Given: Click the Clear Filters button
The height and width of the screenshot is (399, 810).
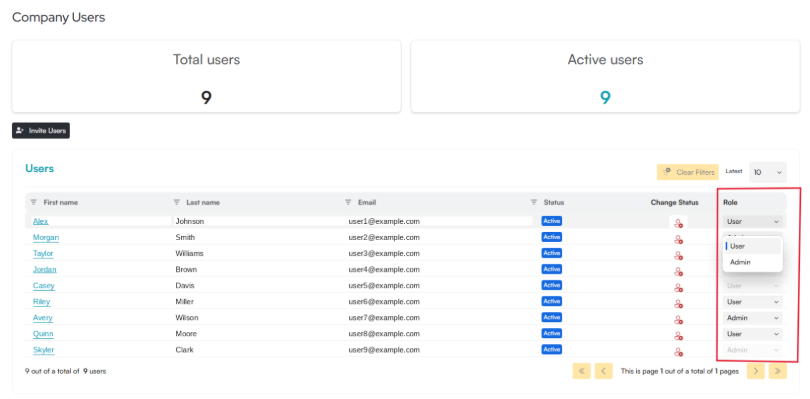Looking at the screenshot, I should pyautogui.click(x=688, y=172).
